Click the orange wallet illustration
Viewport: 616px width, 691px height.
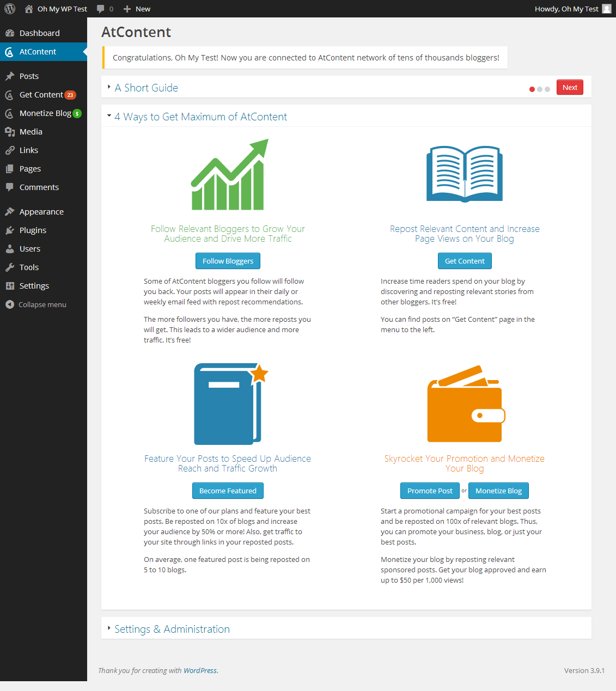(466, 403)
